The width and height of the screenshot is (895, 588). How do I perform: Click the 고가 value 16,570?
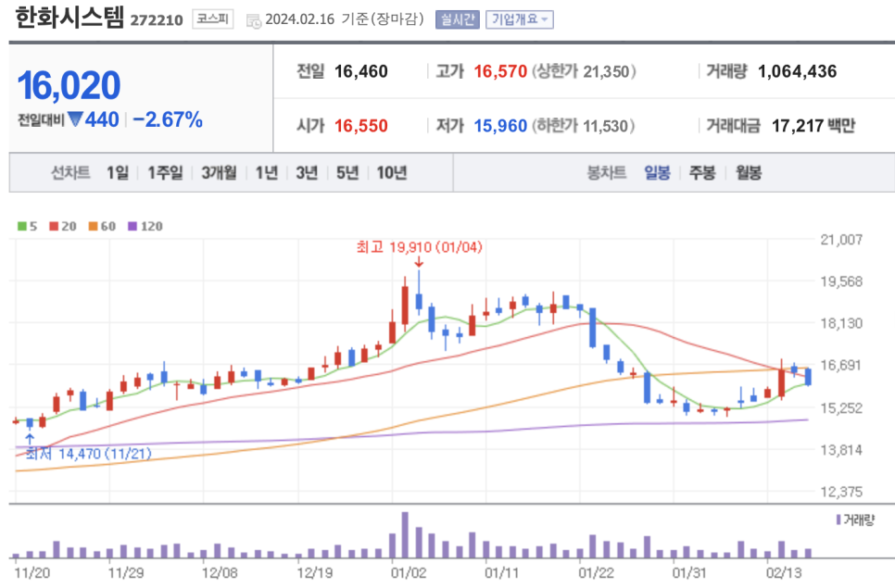[500, 71]
